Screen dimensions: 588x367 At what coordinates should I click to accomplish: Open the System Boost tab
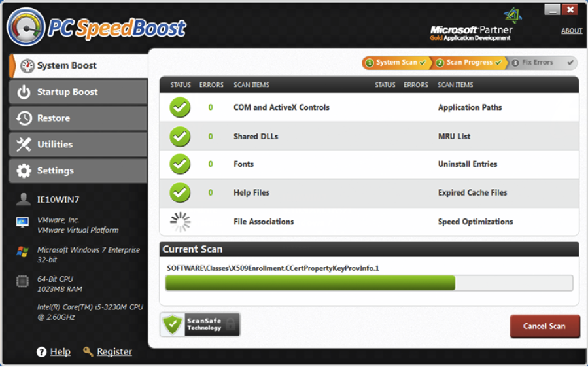click(78, 65)
